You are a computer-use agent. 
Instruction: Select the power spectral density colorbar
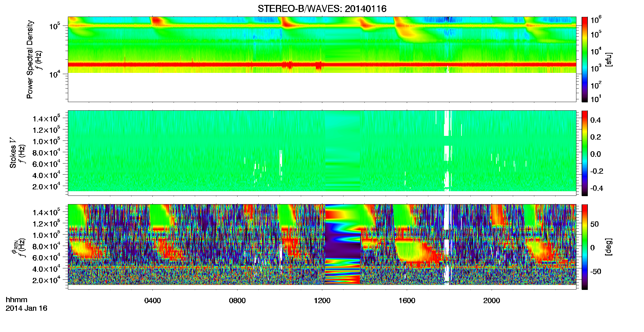coord(585,59)
